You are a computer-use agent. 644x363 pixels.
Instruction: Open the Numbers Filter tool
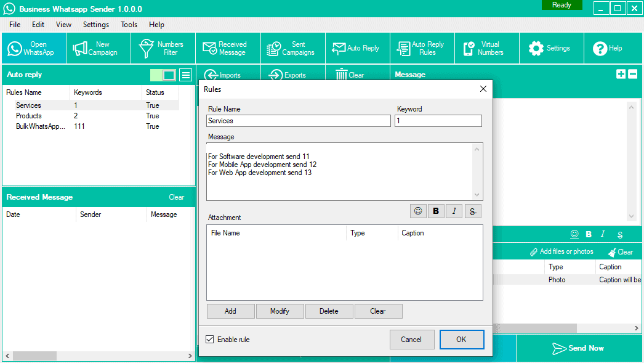click(x=163, y=48)
